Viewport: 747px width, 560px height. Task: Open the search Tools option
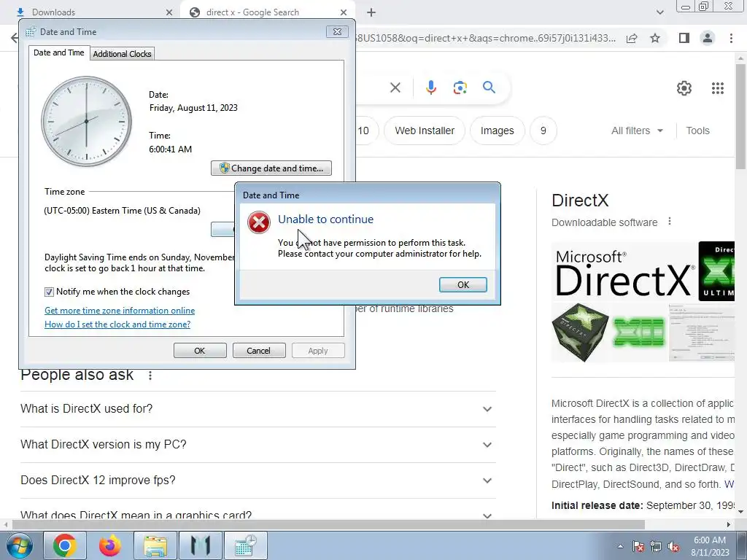click(697, 131)
